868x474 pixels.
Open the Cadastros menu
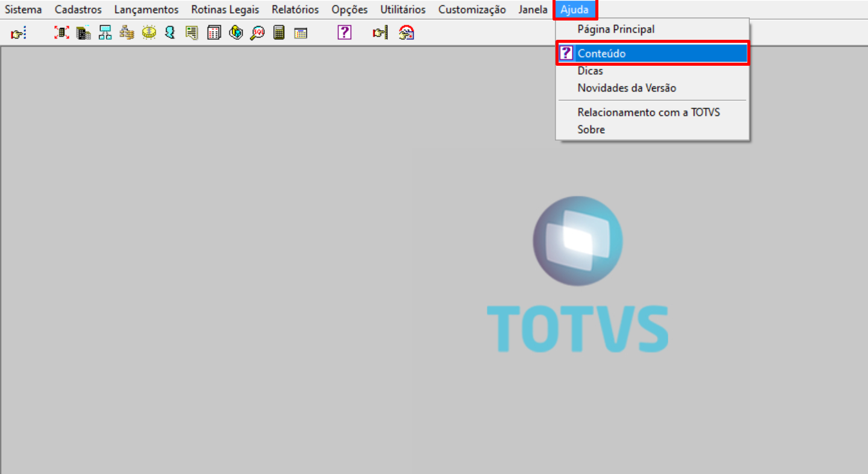78,10
